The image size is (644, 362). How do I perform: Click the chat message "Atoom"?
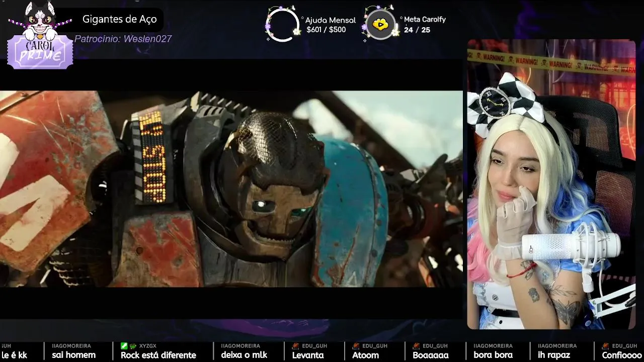pyautogui.click(x=365, y=355)
